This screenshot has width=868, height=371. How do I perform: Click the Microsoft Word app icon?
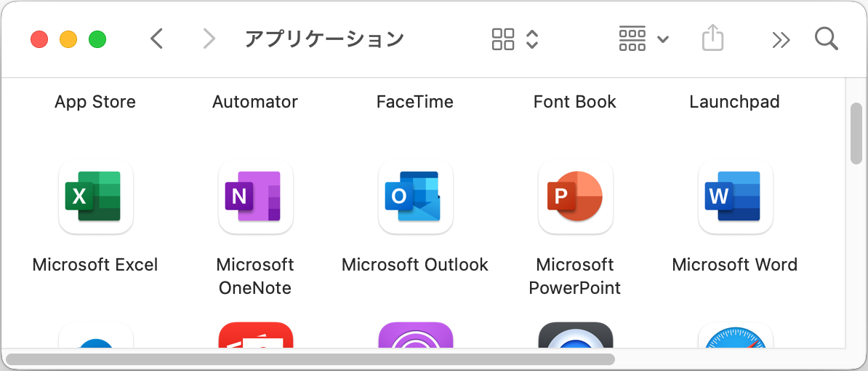[735, 197]
